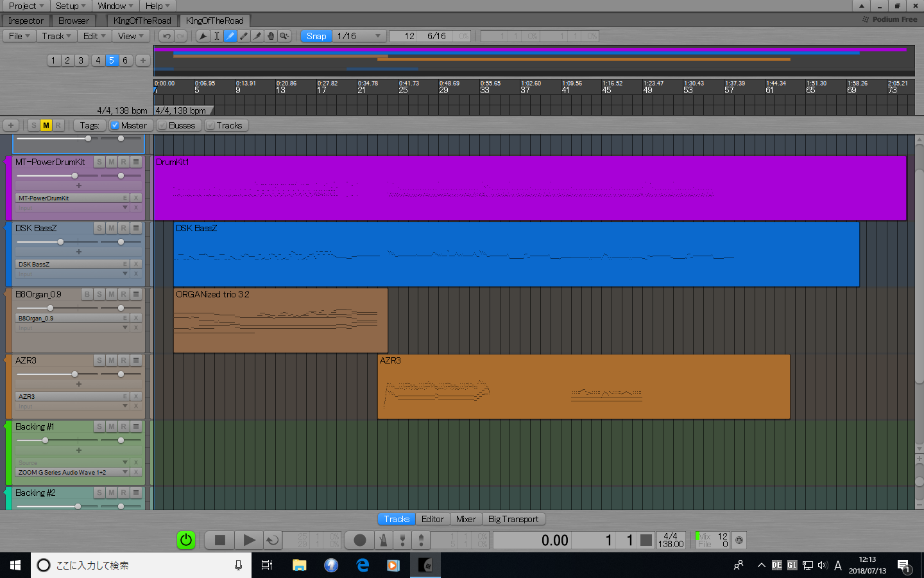
Task: Add a new track with plus button
Action: click(x=11, y=125)
